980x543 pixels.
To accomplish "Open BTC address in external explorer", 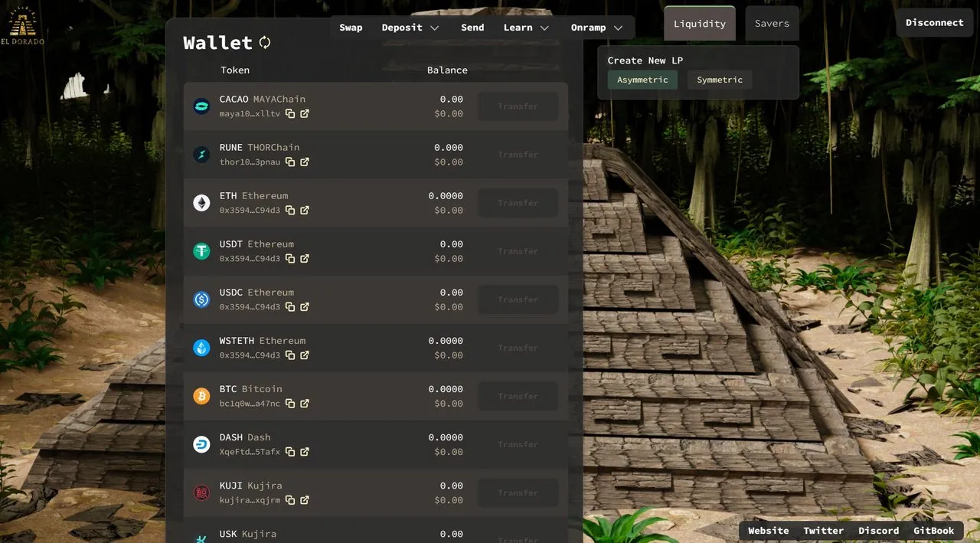I will coord(305,404).
